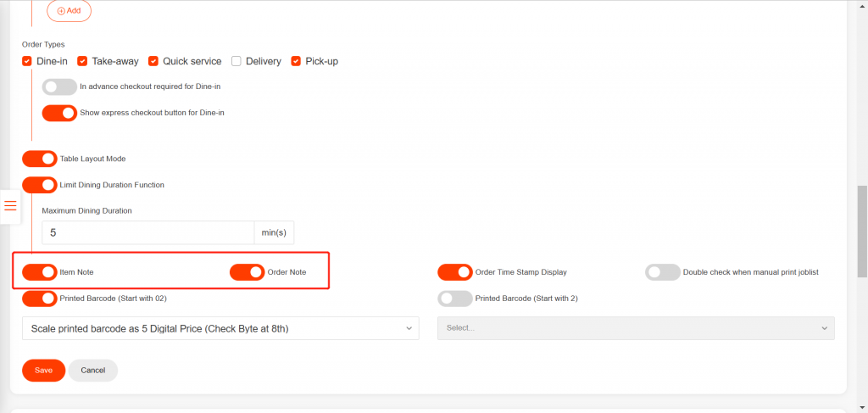Click the Add button
This screenshot has width=868, height=413.
[69, 11]
